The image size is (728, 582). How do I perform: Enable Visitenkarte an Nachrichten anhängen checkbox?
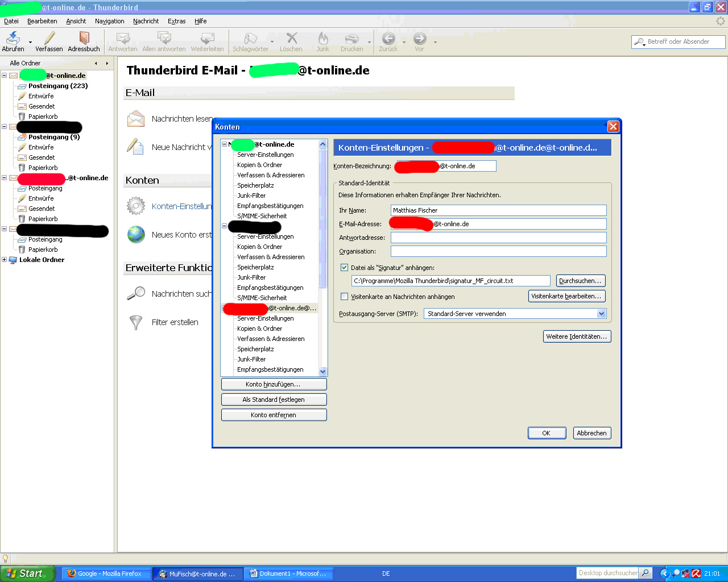coord(344,296)
